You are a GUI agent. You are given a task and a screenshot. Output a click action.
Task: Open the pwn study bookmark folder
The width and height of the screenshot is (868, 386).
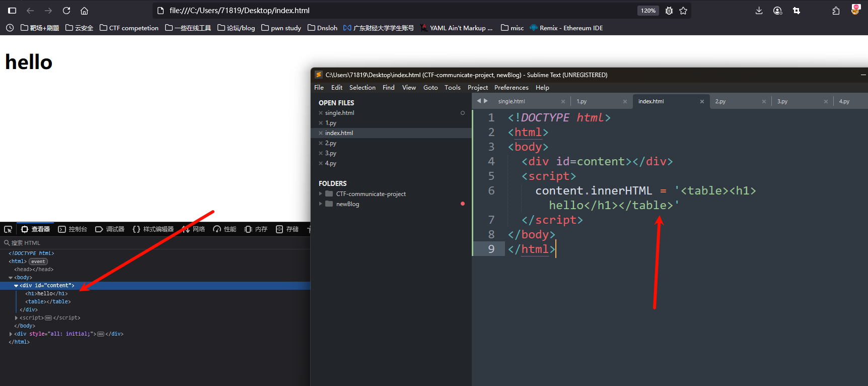click(x=281, y=28)
